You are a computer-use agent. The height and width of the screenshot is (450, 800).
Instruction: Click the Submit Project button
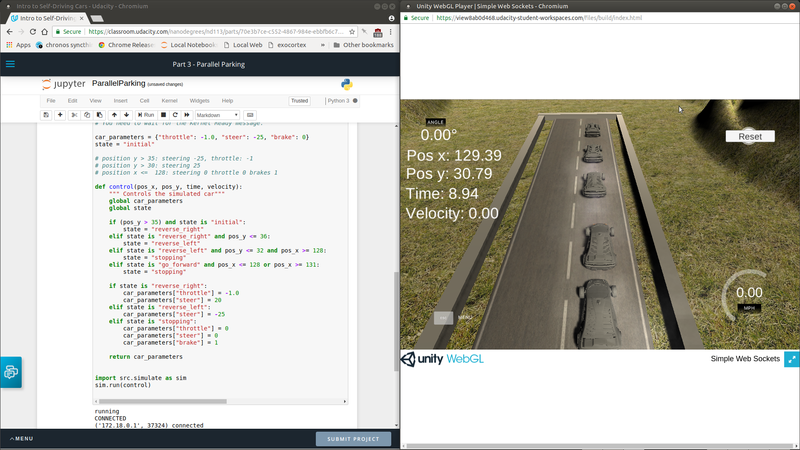pyautogui.click(x=353, y=439)
